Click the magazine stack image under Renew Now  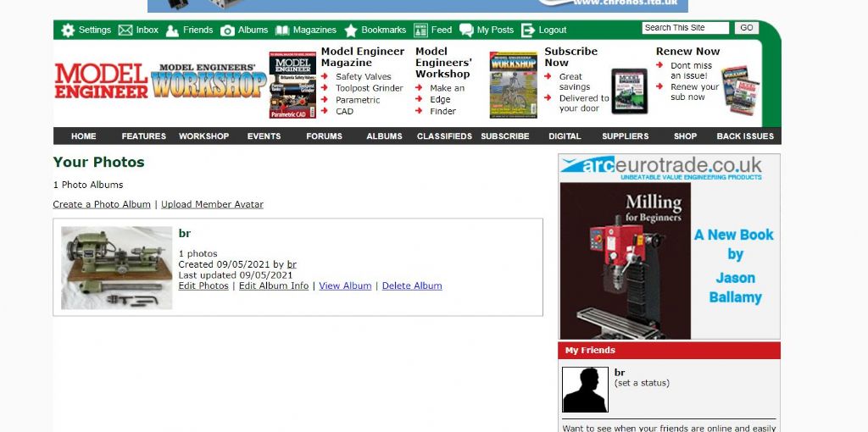pos(740,90)
